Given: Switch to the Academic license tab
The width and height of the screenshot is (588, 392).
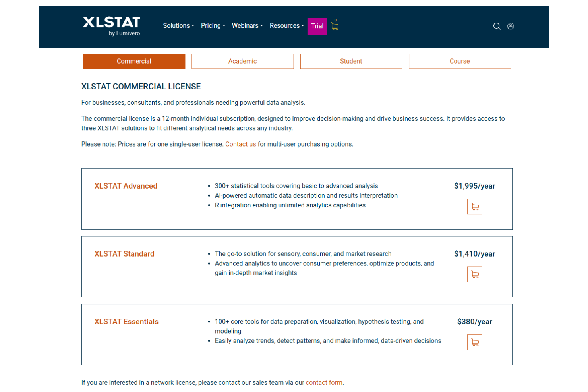Looking at the screenshot, I should [x=242, y=61].
